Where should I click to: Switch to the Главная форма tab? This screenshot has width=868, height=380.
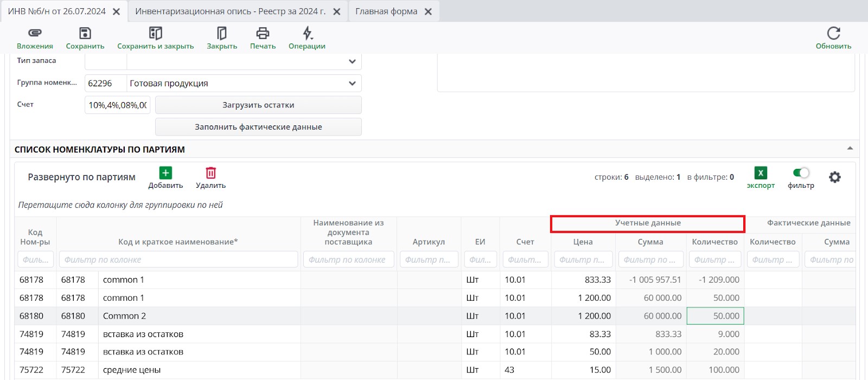click(386, 11)
